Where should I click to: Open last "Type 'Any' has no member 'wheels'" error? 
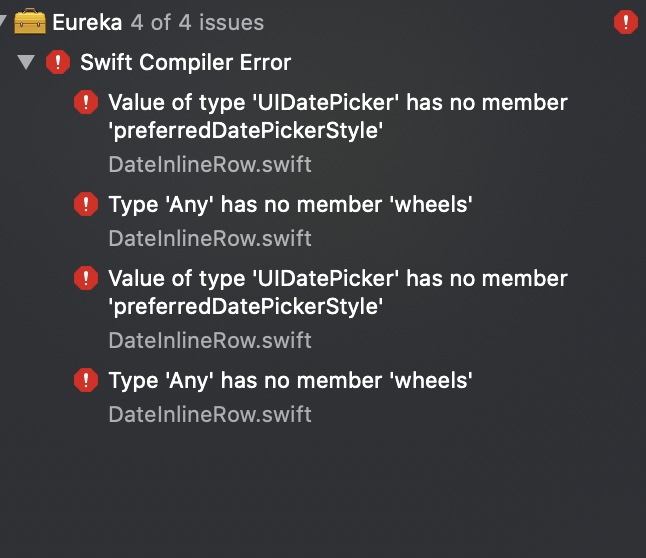(x=290, y=380)
